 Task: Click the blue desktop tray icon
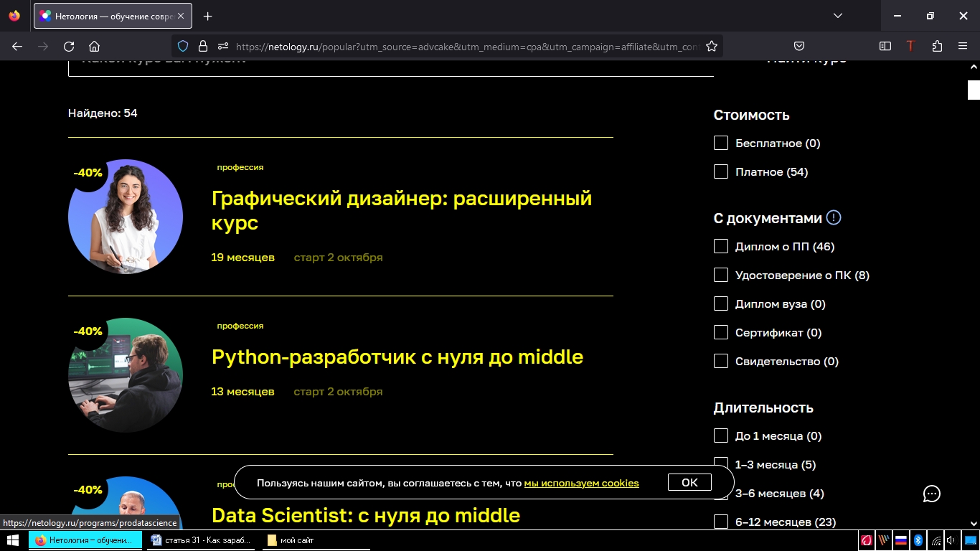(970, 540)
